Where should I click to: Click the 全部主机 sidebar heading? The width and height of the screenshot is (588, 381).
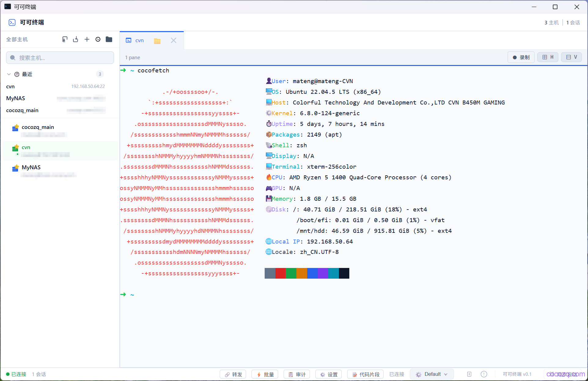(17, 39)
